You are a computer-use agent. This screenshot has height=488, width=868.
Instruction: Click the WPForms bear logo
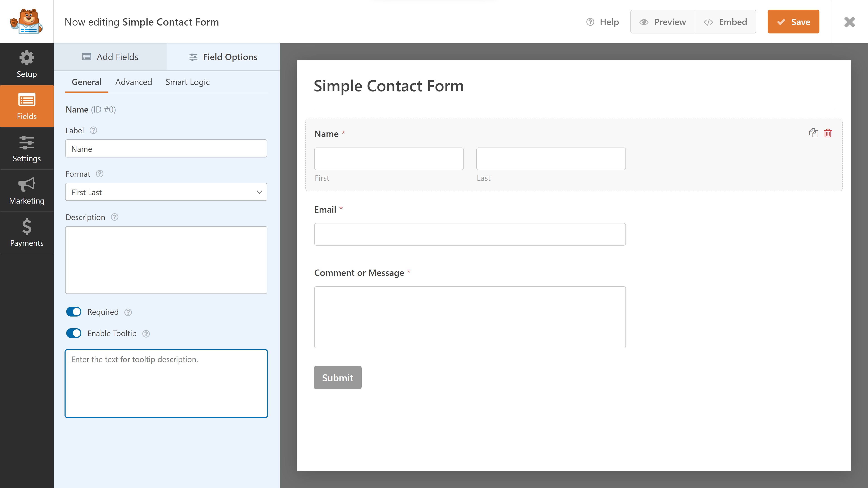(x=27, y=21)
